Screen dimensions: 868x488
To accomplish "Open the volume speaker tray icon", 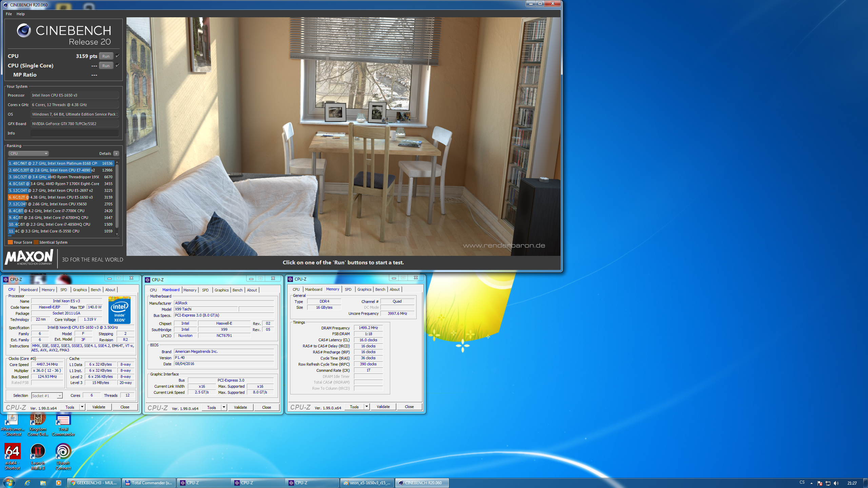I will 836,483.
